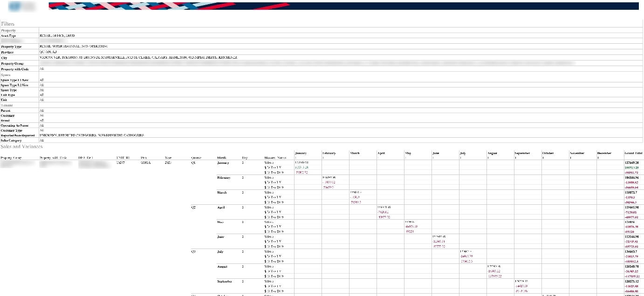
Task: Select the September month row label
Action: tap(225, 282)
